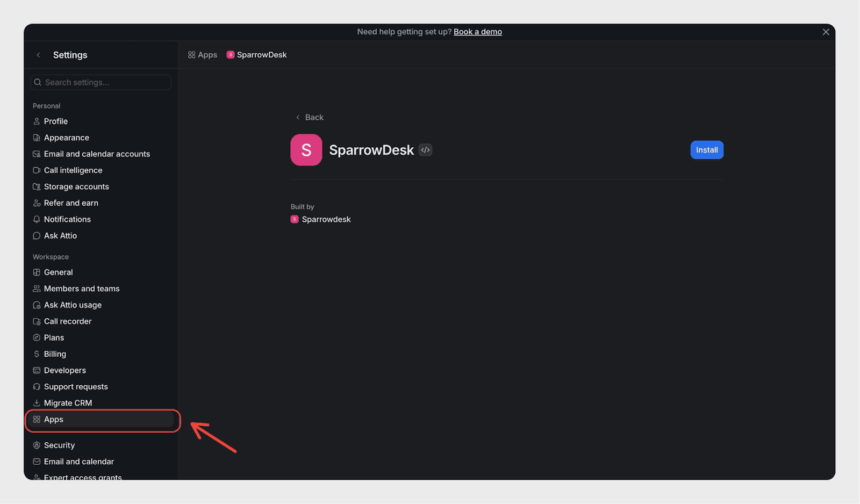Click the Apps grid icon in breadcrumb

[191, 55]
